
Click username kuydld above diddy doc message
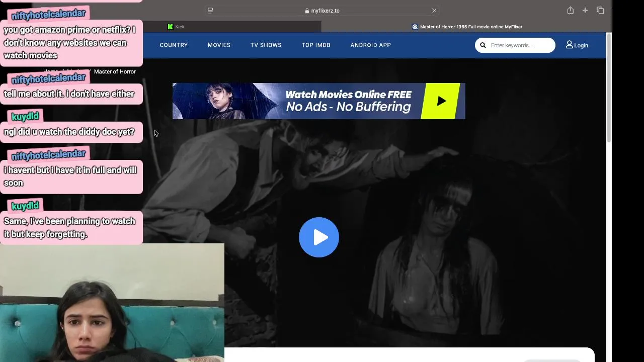pos(25,117)
